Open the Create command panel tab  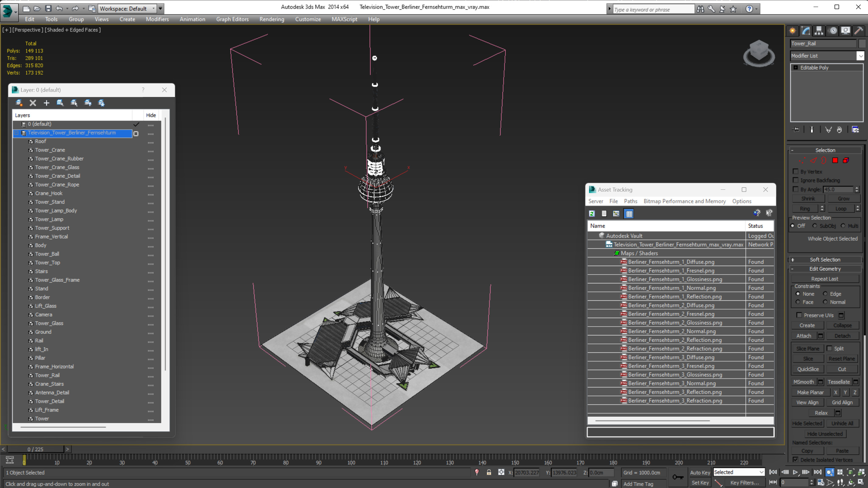[793, 31]
